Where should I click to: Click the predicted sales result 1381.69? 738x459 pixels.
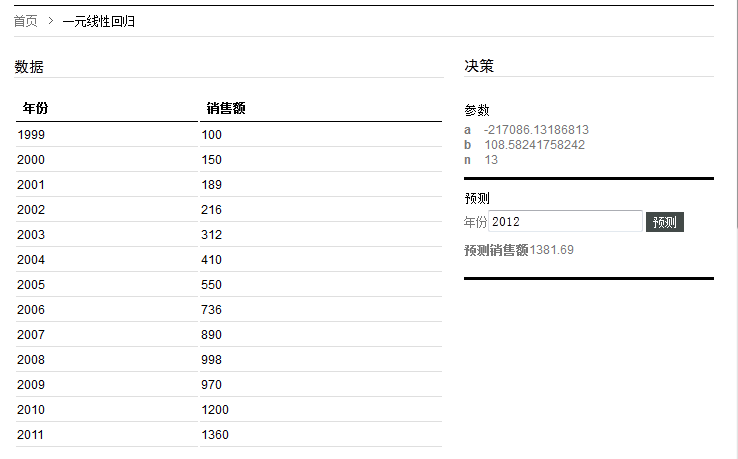552,250
